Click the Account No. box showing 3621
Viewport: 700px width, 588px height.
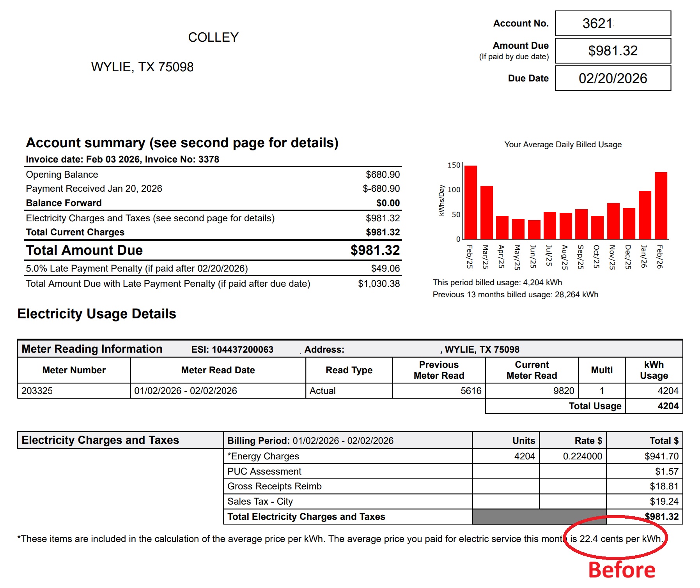pos(613,23)
